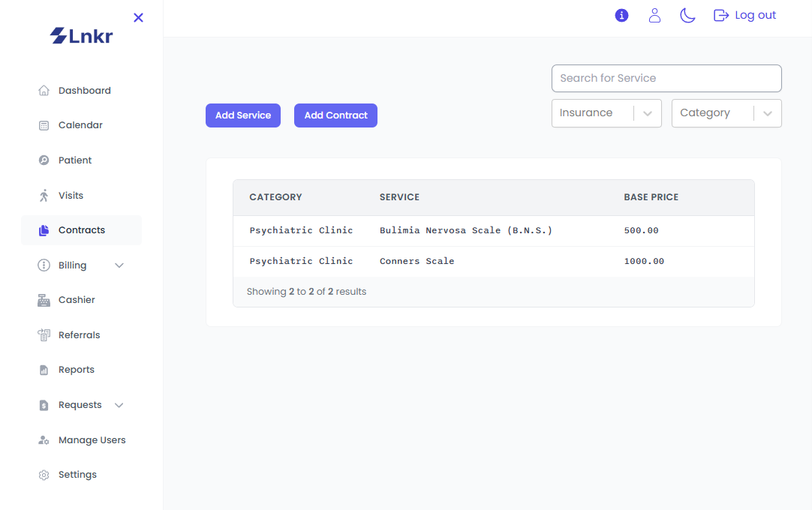Click the Add Contract button
Image resolution: width=812 pixels, height=510 pixels.
tap(335, 115)
